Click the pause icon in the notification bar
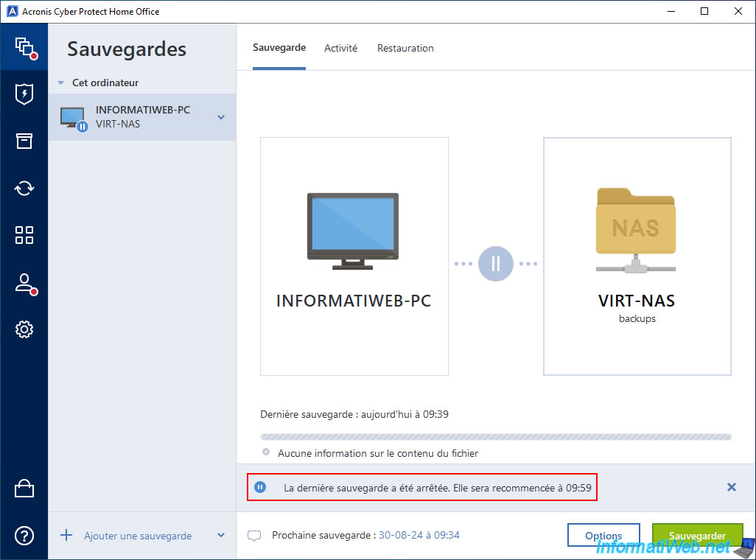This screenshot has width=756, height=560. [x=260, y=487]
